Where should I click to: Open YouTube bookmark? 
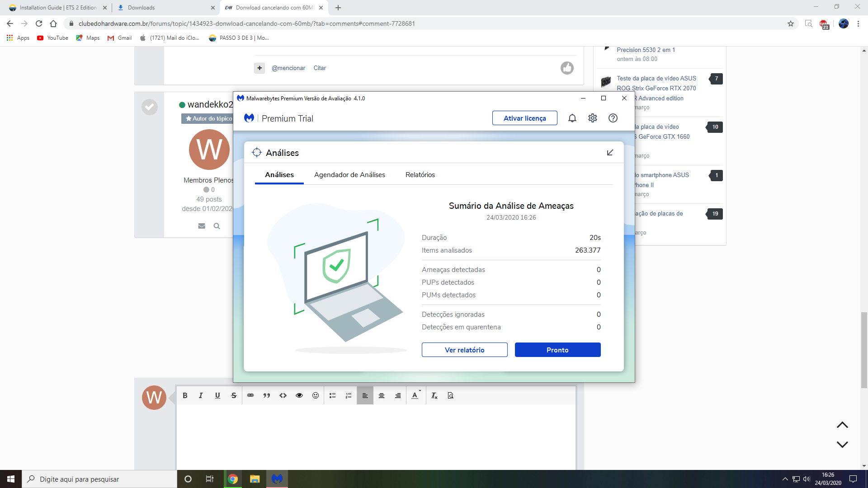pyautogui.click(x=53, y=38)
